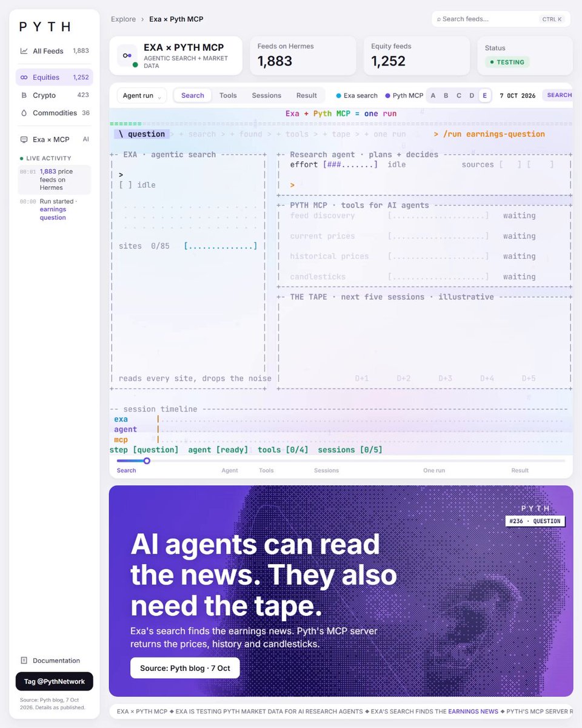582x728 pixels.
Task: Select scenario option E
Action: (484, 95)
